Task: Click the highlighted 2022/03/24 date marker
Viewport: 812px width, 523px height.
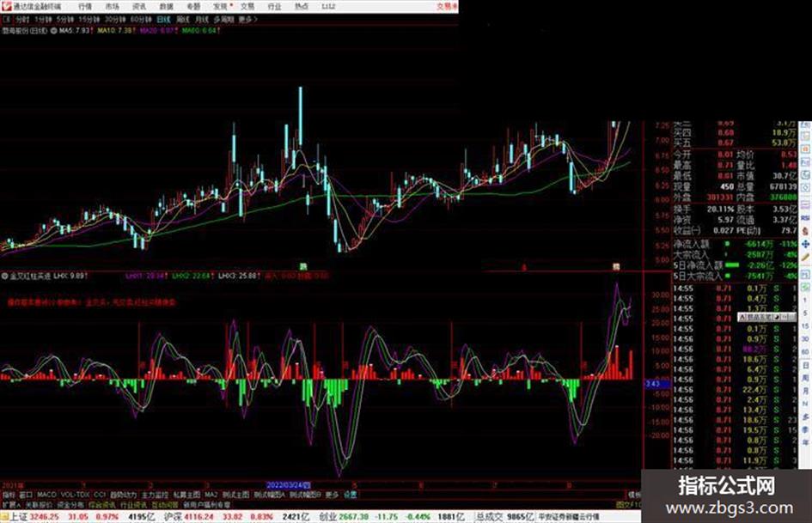Action: point(288,486)
